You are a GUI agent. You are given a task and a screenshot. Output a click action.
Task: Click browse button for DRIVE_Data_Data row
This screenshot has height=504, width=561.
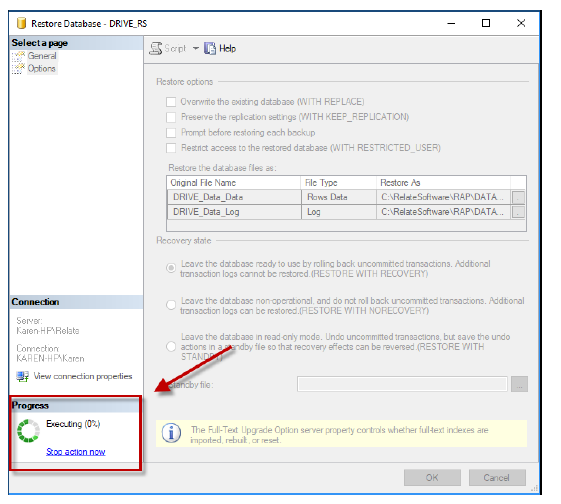click(518, 197)
